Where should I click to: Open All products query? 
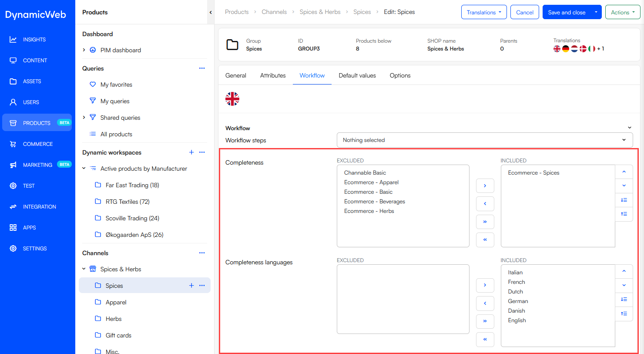point(116,134)
